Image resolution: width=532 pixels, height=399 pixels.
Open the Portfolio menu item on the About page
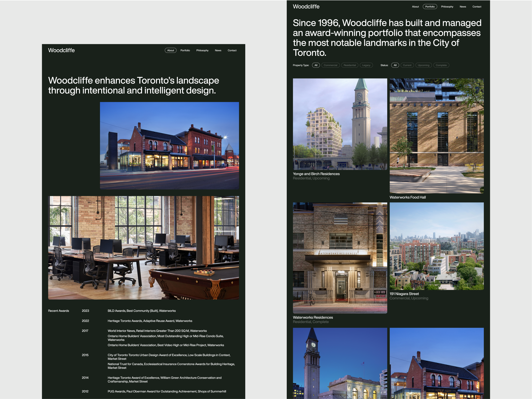[x=185, y=50]
